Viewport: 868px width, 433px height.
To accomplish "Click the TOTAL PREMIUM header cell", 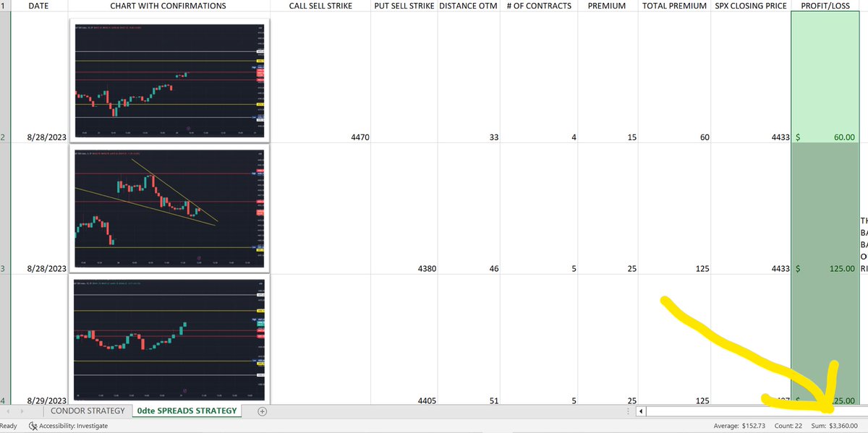I will 675,6.
